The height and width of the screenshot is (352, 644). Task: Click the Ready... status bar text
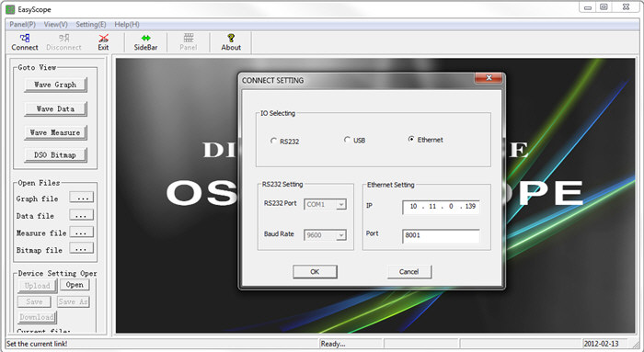(333, 344)
